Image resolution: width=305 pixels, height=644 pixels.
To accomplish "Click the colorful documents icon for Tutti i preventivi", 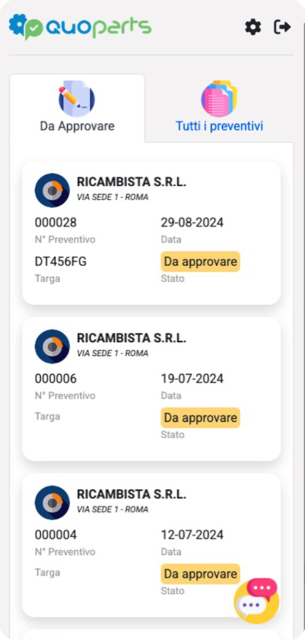I will [x=219, y=98].
